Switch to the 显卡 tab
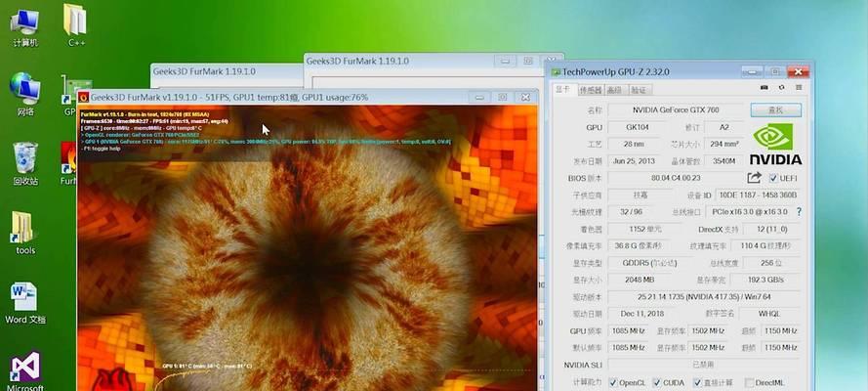The image size is (868, 391). 563,89
